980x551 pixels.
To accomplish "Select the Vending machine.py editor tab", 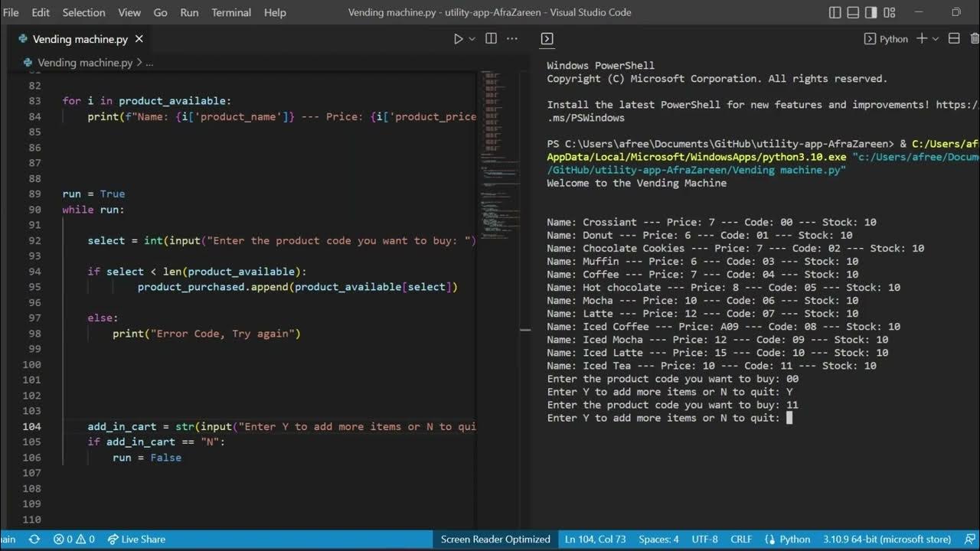I will (80, 39).
